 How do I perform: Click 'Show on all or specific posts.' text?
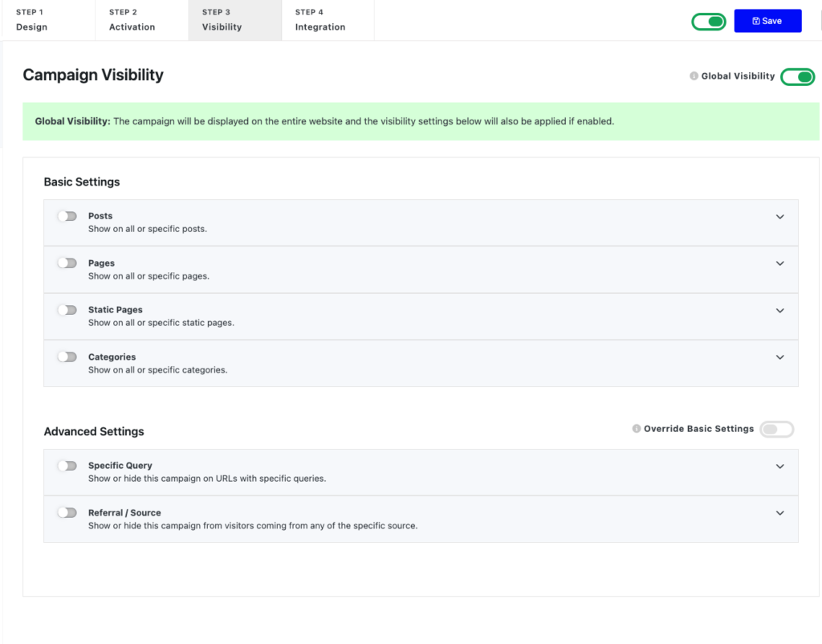(148, 229)
